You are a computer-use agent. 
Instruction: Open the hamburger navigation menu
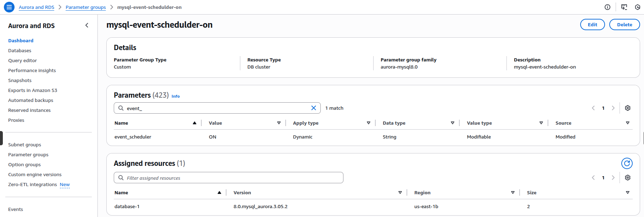pos(9,7)
